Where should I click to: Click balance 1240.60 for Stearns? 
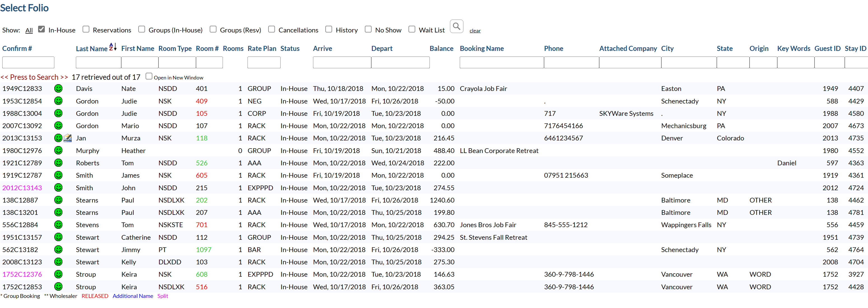pos(442,200)
